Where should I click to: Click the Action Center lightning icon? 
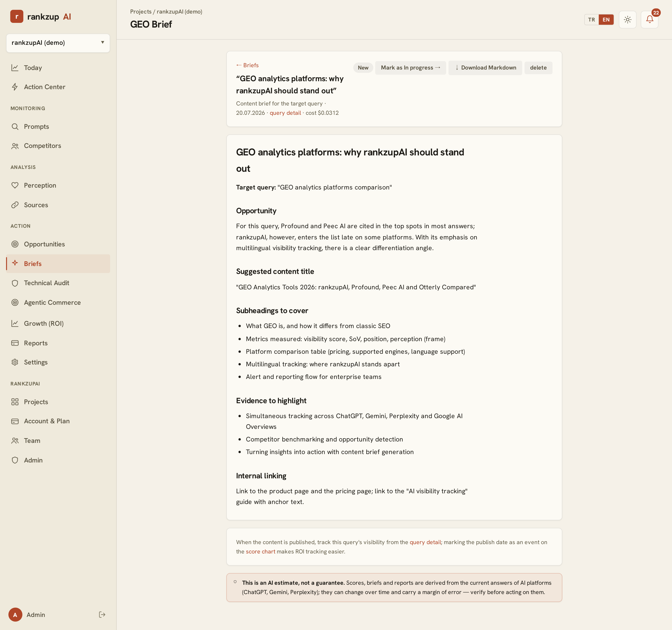tap(15, 87)
